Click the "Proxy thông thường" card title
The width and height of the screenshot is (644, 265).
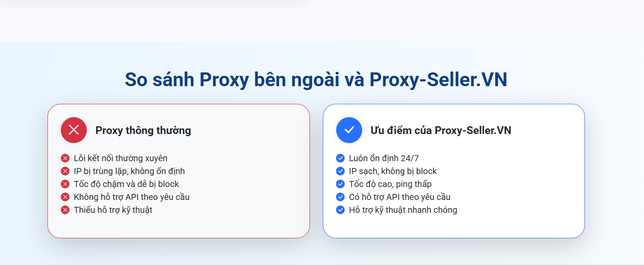[143, 131]
